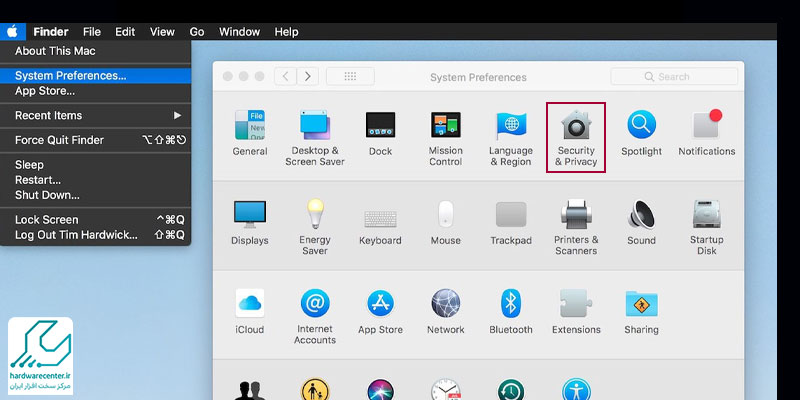Open App Store preferences pane icon
Image resolution: width=800 pixels, height=400 pixels.
click(x=380, y=311)
